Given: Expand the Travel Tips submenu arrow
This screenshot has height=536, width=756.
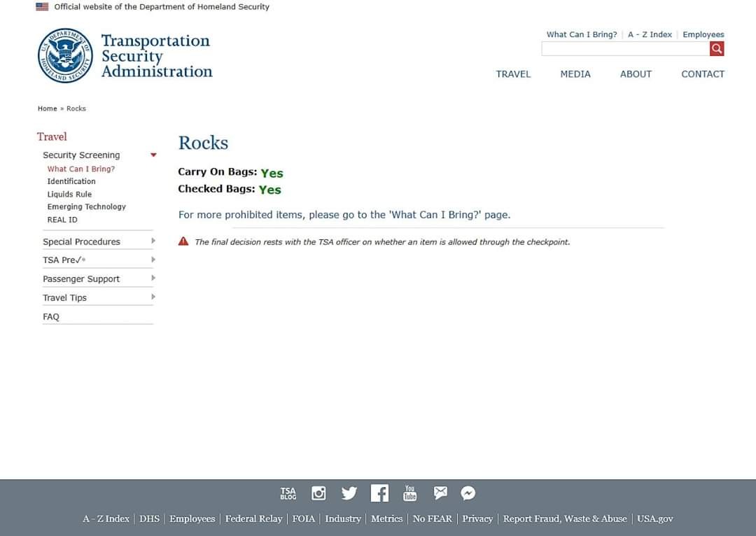Looking at the screenshot, I should coord(153,297).
